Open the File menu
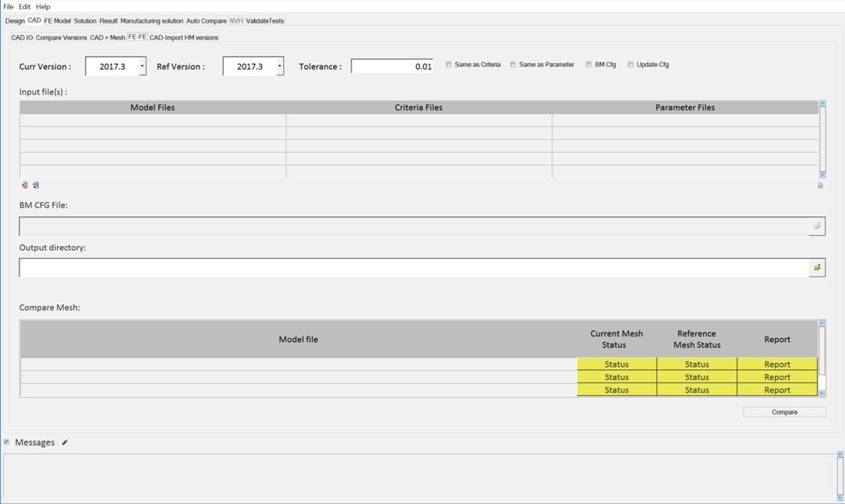Screen dimensions: 845x504 [x=9, y=6]
